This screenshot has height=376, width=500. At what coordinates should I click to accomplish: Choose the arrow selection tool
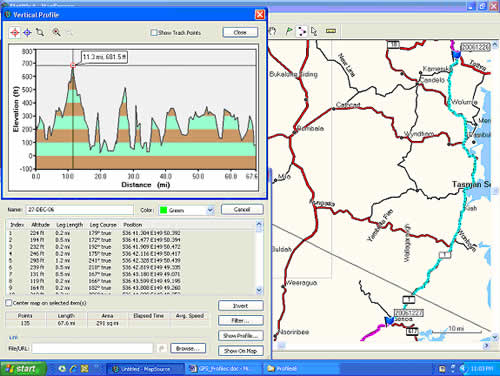[314, 31]
